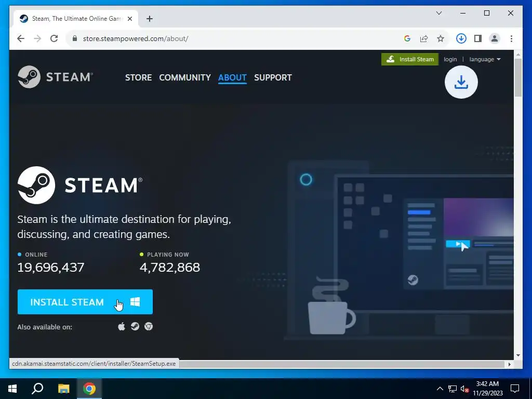
Task: Expand the language dropdown
Action: pos(485,59)
